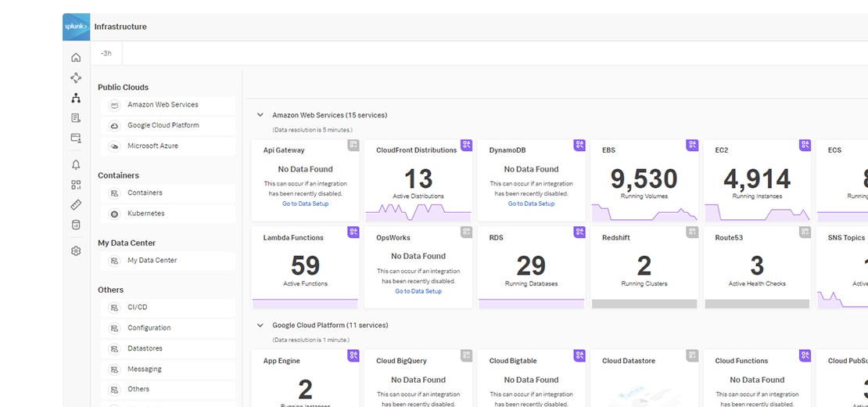Click the gray badge on Cloud BigQuery card
The height and width of the screenshot is (407, 868).
(467, 355)
